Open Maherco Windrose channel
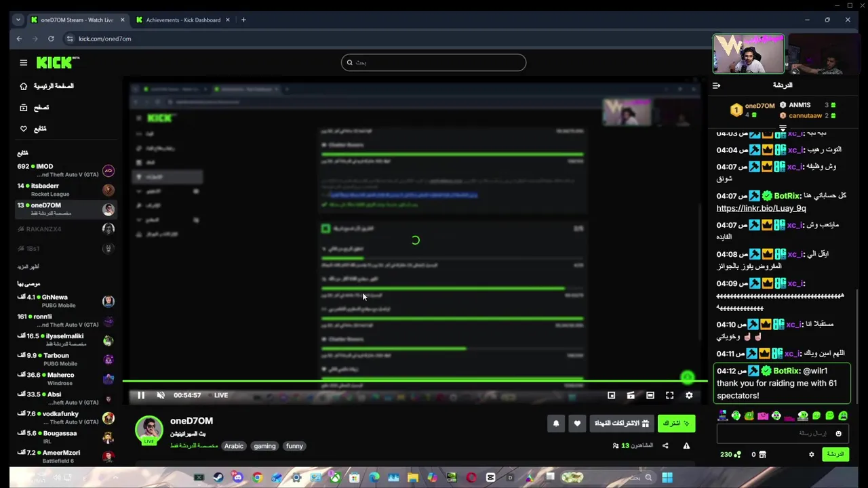 66,379
